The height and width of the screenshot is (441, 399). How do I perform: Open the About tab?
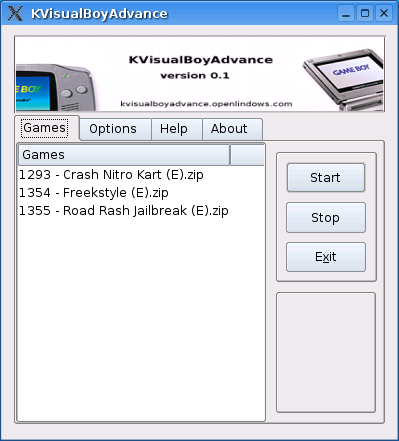[232, 129]
